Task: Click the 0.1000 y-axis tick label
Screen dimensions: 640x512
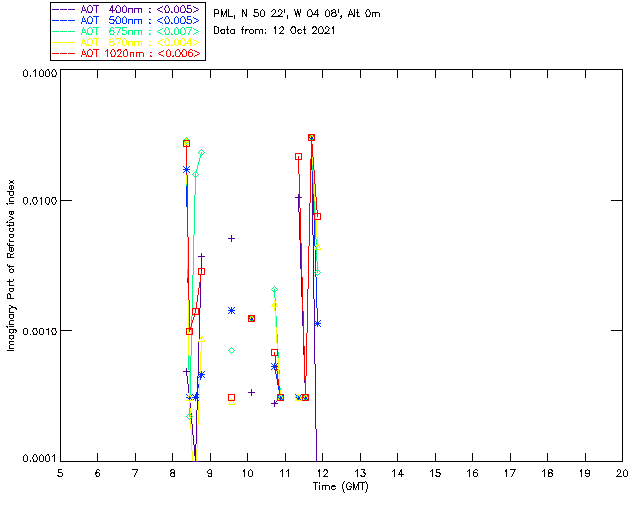Action: pyautogui.click(x=40, y=73)
